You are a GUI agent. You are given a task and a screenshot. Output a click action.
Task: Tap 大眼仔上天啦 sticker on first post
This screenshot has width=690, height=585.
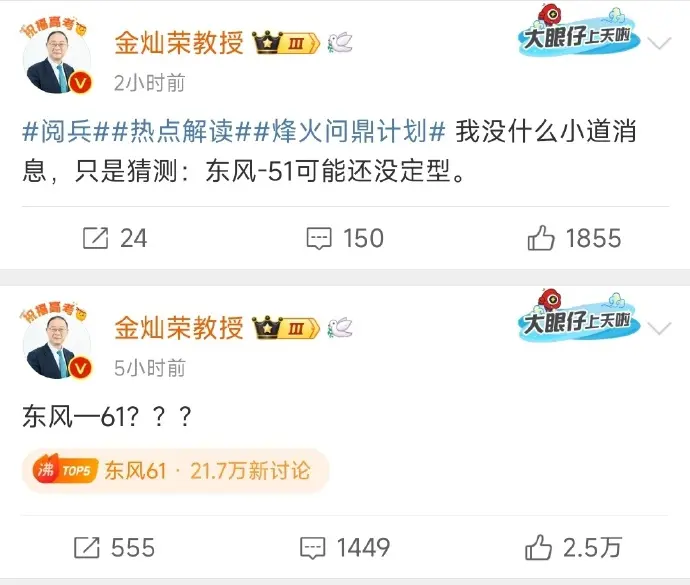(x=579, y=31)
